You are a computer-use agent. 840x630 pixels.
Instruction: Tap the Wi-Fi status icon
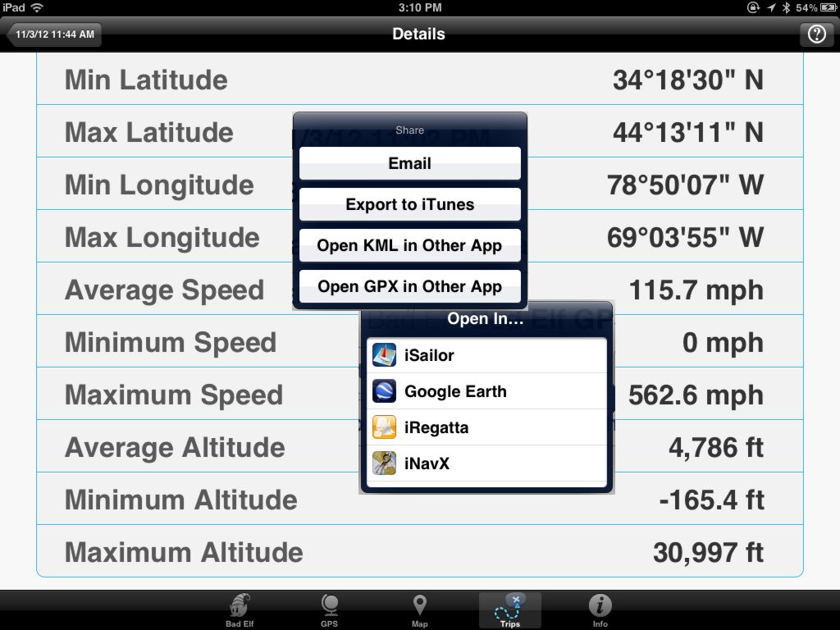(37, 7)
